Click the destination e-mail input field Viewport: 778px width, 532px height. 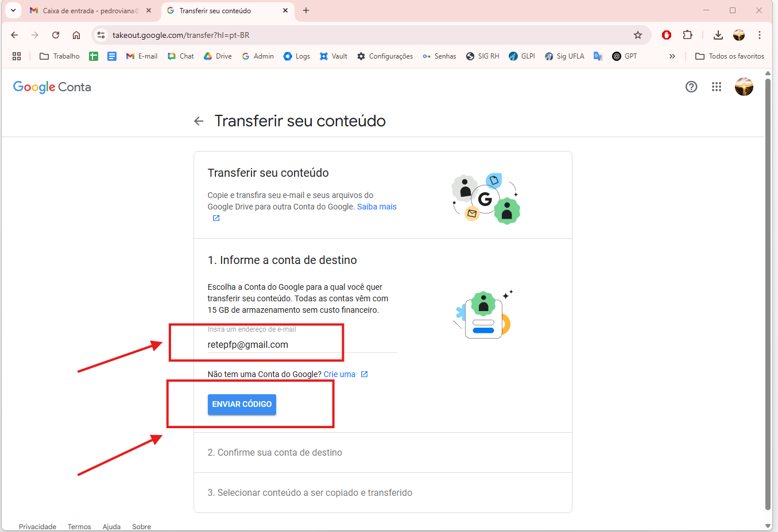[x=301, y=344]
